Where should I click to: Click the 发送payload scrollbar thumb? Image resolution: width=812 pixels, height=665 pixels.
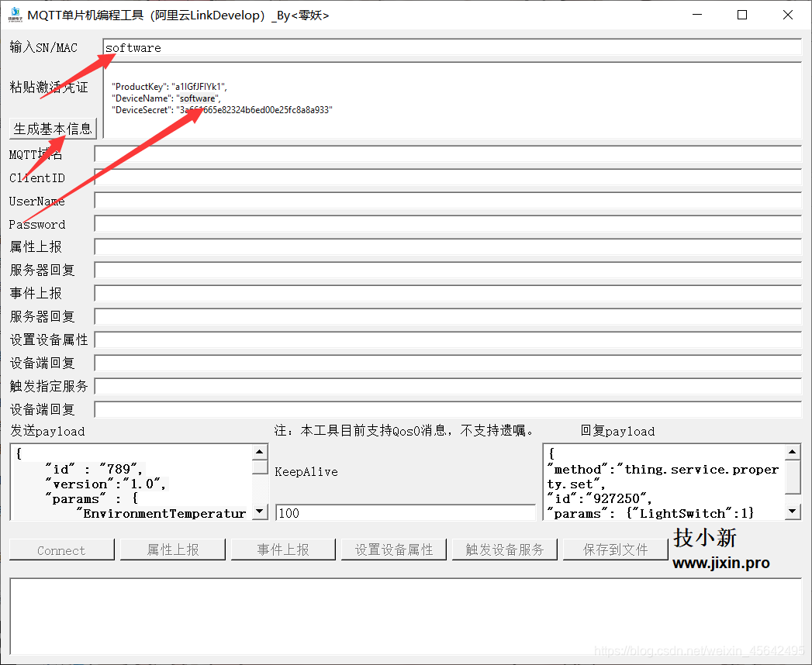(260, 467)
